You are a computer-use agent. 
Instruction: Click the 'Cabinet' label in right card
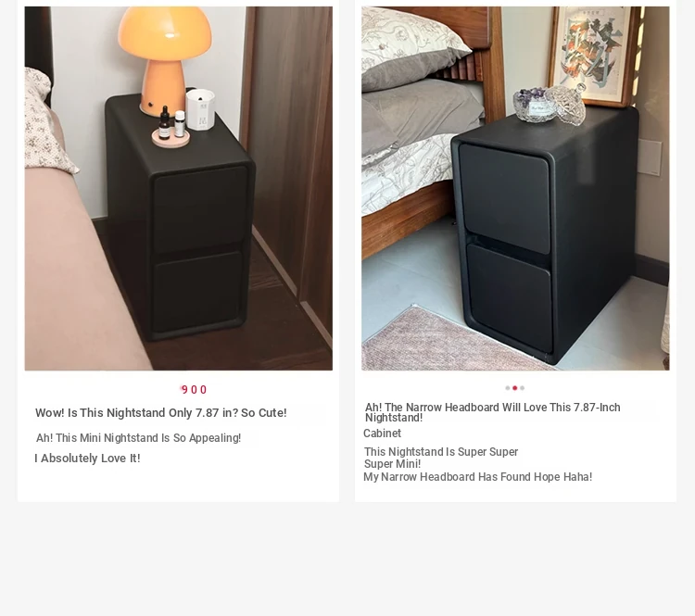pos(382,434)
